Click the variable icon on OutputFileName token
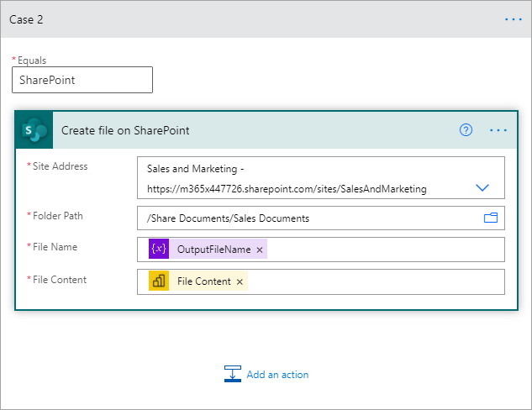 (x=159, y=250)
